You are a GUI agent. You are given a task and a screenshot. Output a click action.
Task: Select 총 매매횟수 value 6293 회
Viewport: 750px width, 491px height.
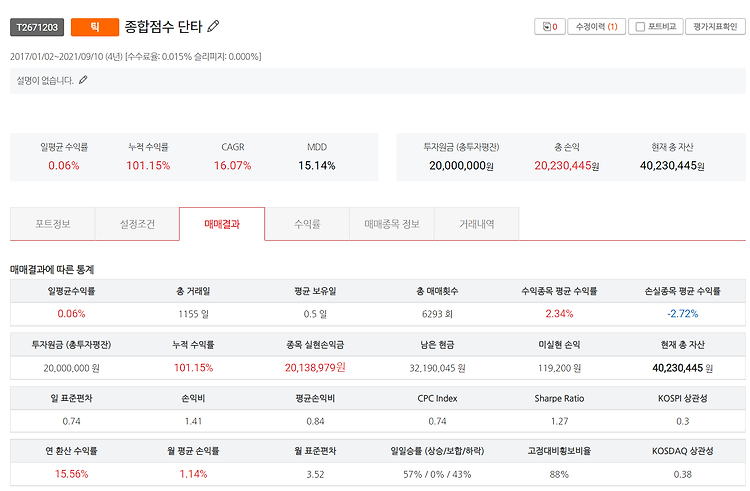pyautogui.click(x=437, y=314)
